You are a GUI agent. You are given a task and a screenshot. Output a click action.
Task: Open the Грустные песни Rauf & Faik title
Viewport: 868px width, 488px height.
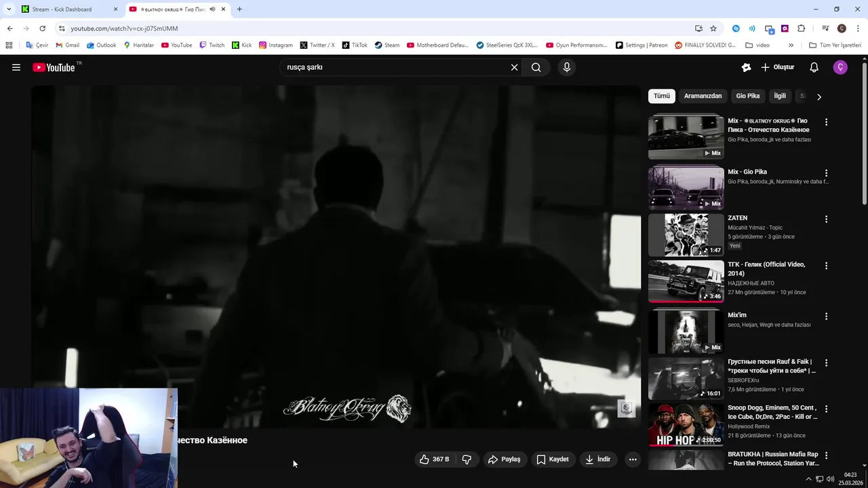[x=772, y=366]
